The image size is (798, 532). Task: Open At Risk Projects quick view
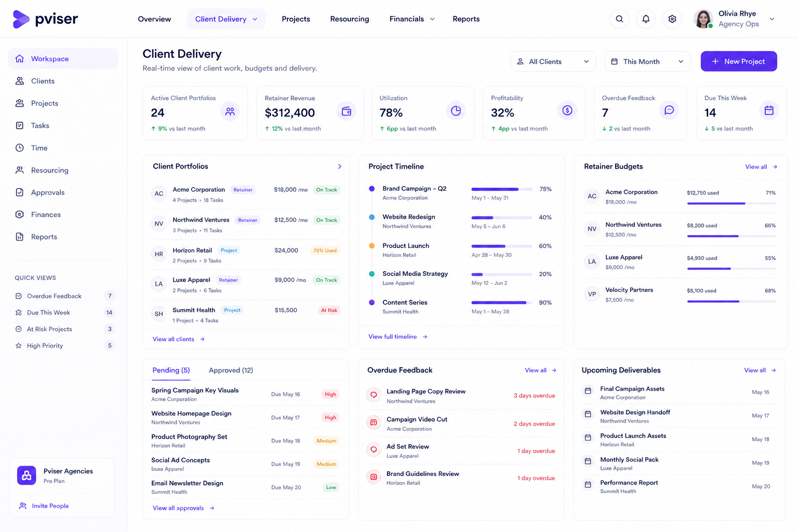click(x=64, y=329)
